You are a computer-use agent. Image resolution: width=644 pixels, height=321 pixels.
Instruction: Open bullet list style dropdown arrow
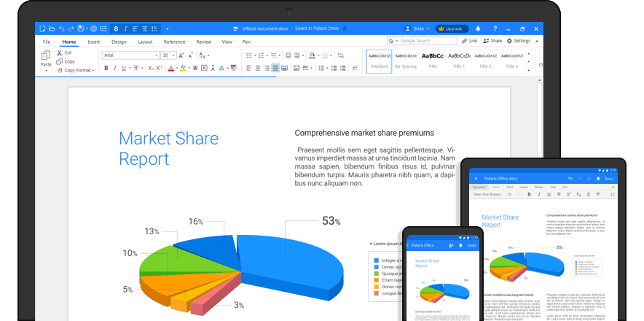[x=255, y=55]
